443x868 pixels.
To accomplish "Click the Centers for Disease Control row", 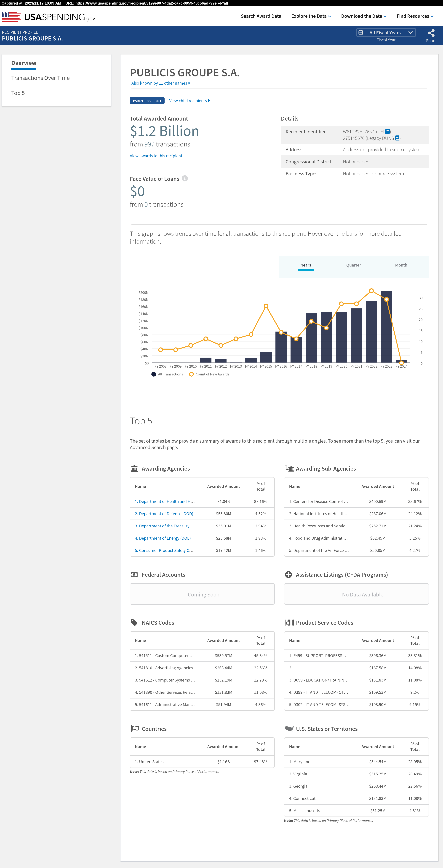I will (x=356, y=502).
